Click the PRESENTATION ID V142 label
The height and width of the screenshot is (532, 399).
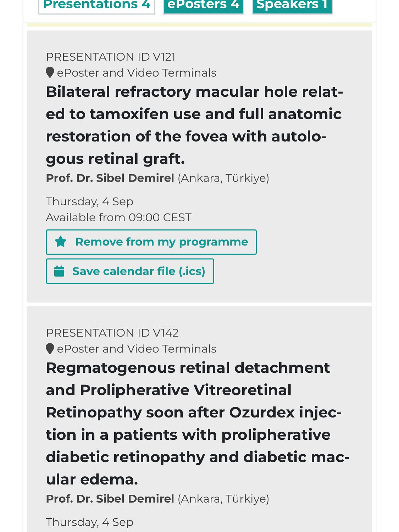[x=112, y=333]
